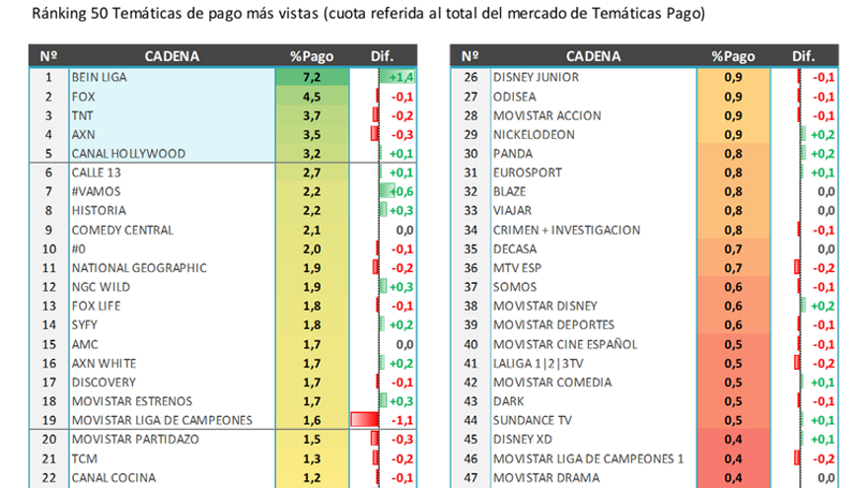Select the left table CADENA column header

(172, 56)
